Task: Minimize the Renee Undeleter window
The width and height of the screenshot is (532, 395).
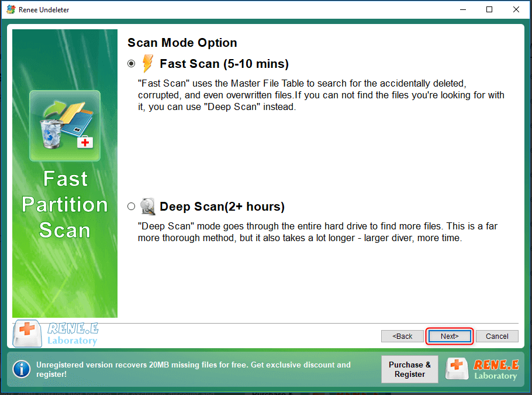Action: [x=462, y=10]
